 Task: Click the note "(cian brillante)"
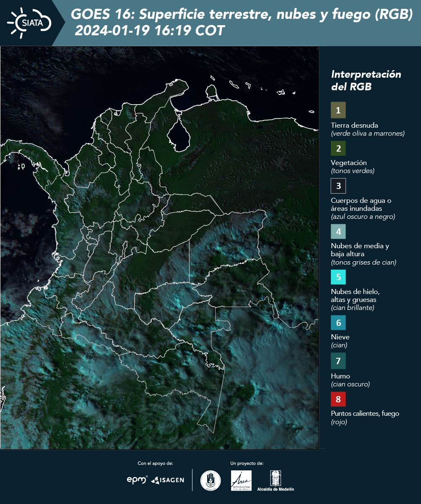pos(353,308)
